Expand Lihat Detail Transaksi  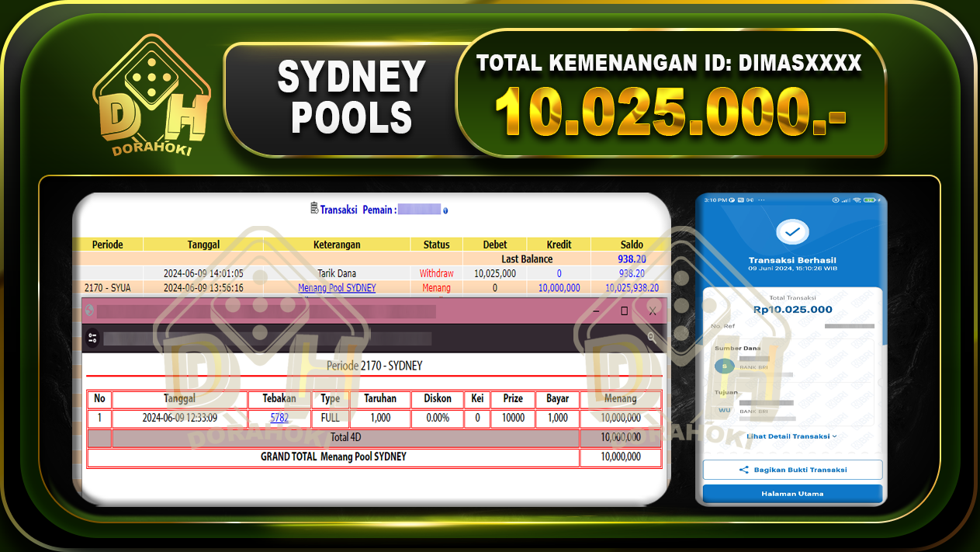791,436
